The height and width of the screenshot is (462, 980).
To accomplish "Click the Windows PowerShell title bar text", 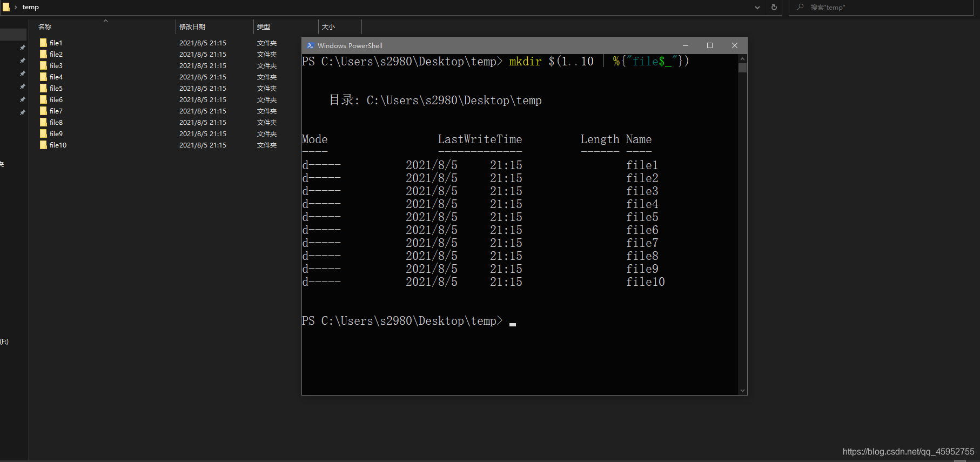I will coord(350,45).
